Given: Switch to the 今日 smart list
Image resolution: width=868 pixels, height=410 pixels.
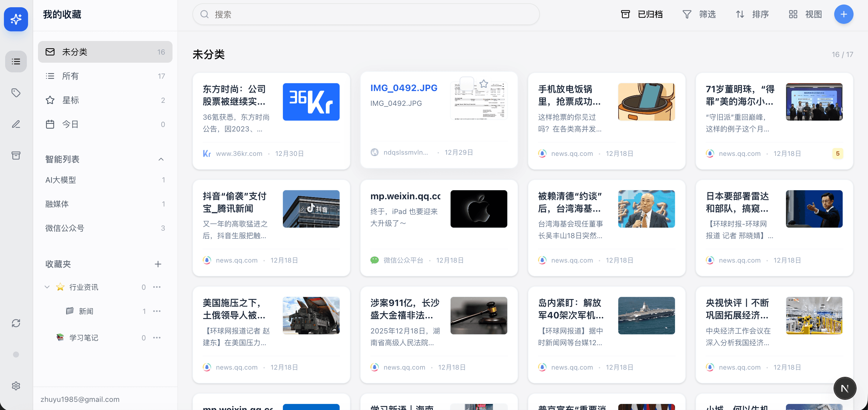Looking at the screenshot, I should (71, 124).
